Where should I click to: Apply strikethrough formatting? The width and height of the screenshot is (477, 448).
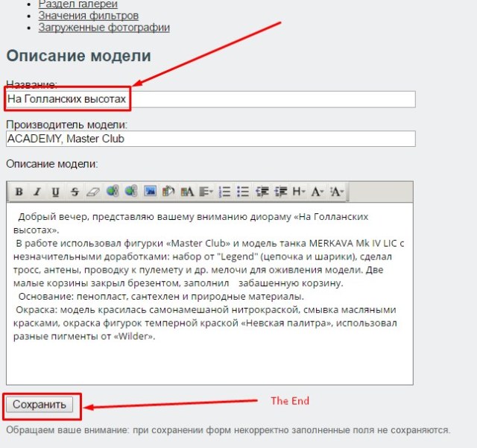click(x=75, y=192)
